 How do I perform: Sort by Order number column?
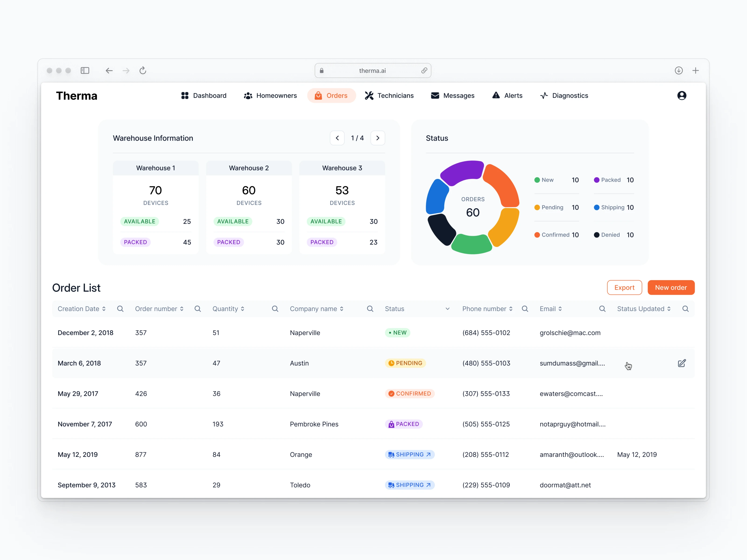[182, 309]
